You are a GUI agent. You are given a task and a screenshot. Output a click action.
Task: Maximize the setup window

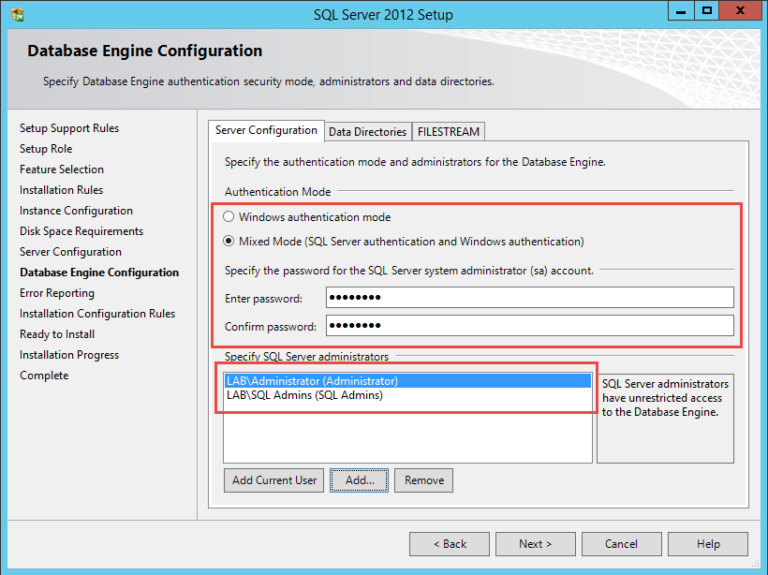pos(707,12)
